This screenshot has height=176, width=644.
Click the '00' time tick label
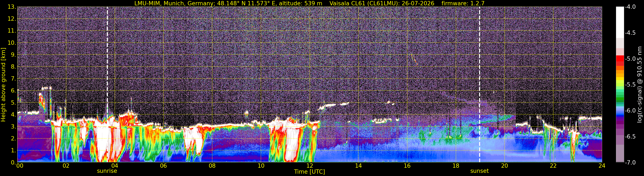(x=20, y=166)
